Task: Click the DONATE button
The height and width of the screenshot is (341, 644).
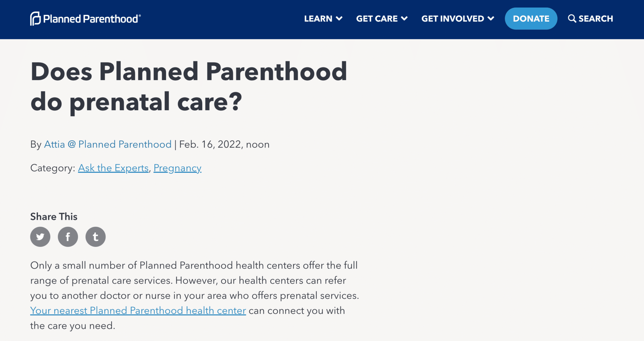Action: click(531, 19)
